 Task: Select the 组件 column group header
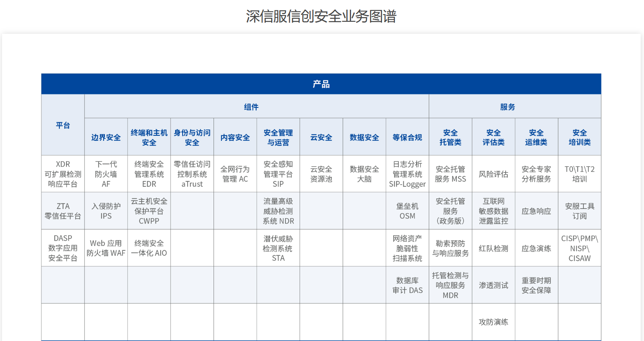coord(251,107)
